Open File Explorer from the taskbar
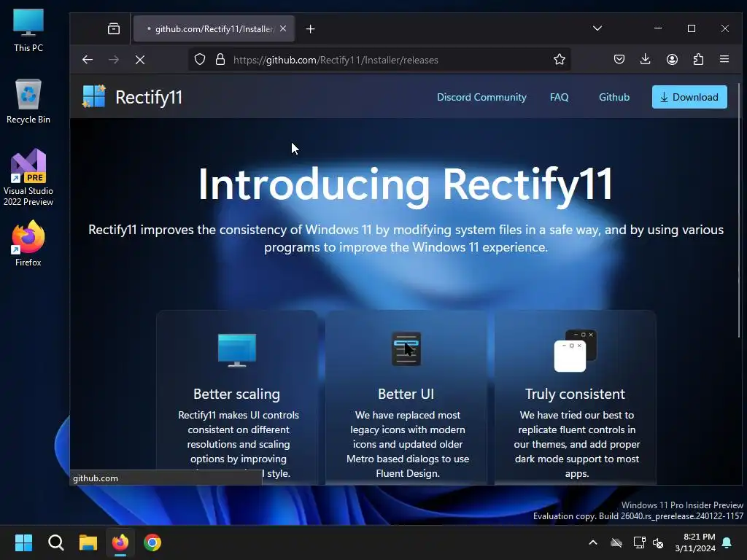This screenshot has width=747, height=560. 88,542
